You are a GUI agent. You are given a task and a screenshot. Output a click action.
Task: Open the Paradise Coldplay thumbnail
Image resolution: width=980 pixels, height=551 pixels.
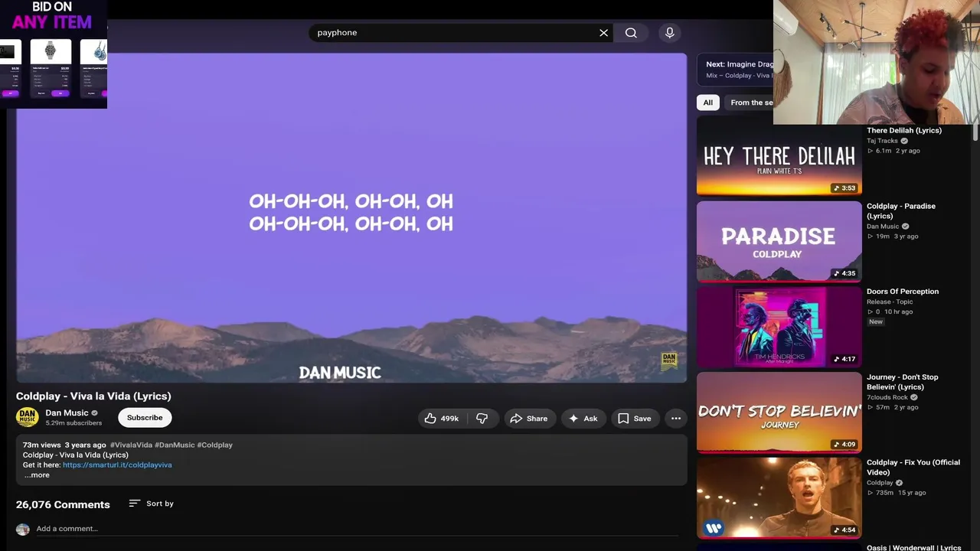pos(779,241)
